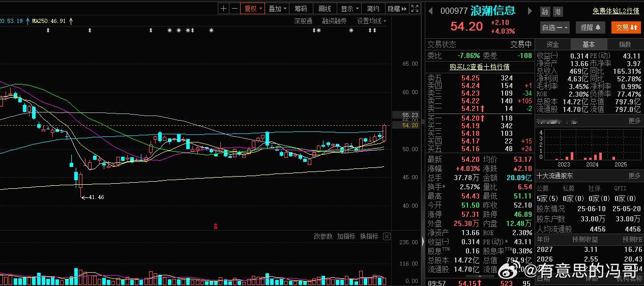Select the 筹码 chip distribution button
The width and height of the screenshot is (644, 286).
(301, 9)
